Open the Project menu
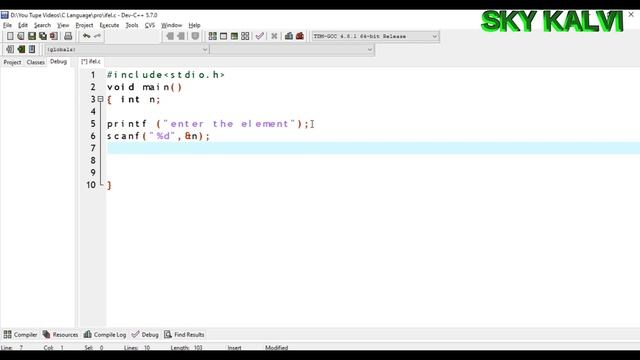 (x=84, y=25)
